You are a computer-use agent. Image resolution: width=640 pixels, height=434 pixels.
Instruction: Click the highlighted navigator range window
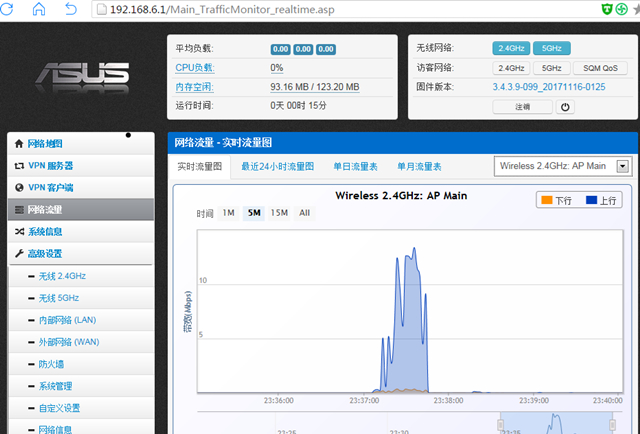(556, 423)
